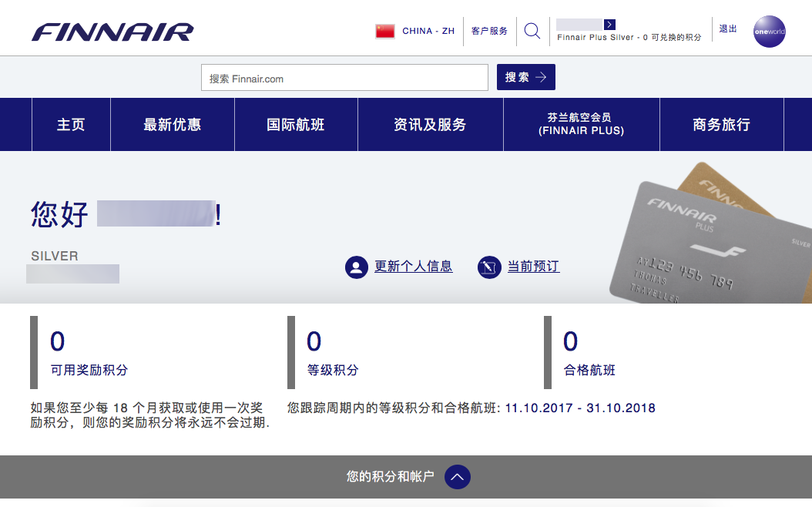The height and width of the screenshot is (507, 812).
Task: Click the 您好 greeting heading
Action: tap(59, 214)
